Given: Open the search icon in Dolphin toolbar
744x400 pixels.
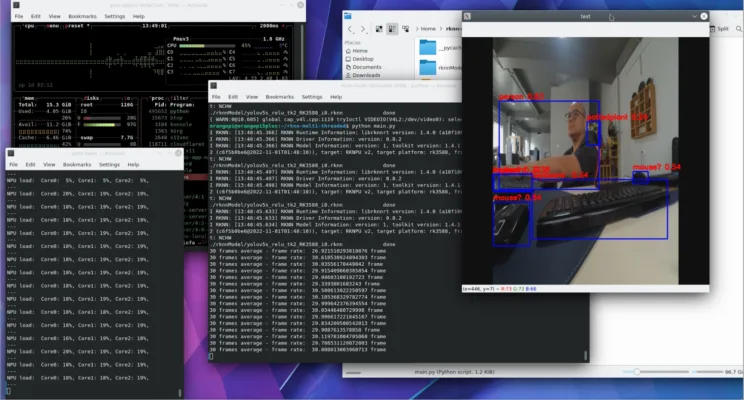Looking at the screenshot, I should (739, 29).
